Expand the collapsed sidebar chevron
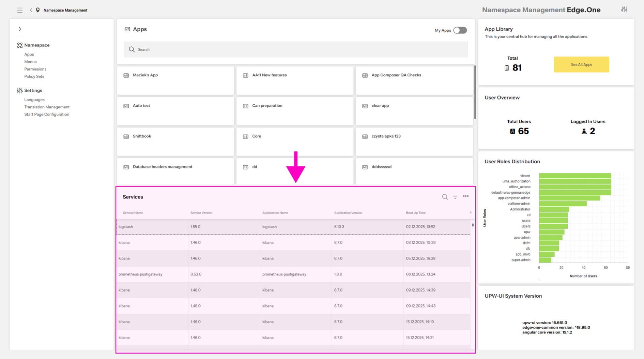The image size is (644, 359). [x=20, y=29]
